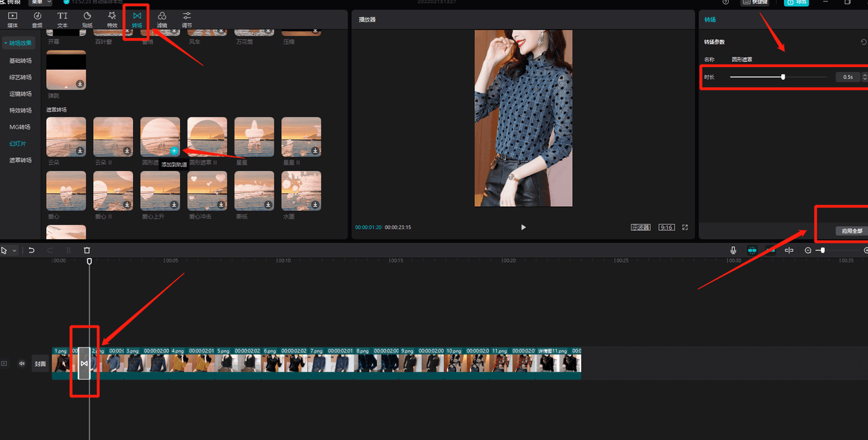The width and height of the screenshot is (868, 440).
Task: Download the 弹跳 transition
Action: pyautogui.click(x=80, y=83)
